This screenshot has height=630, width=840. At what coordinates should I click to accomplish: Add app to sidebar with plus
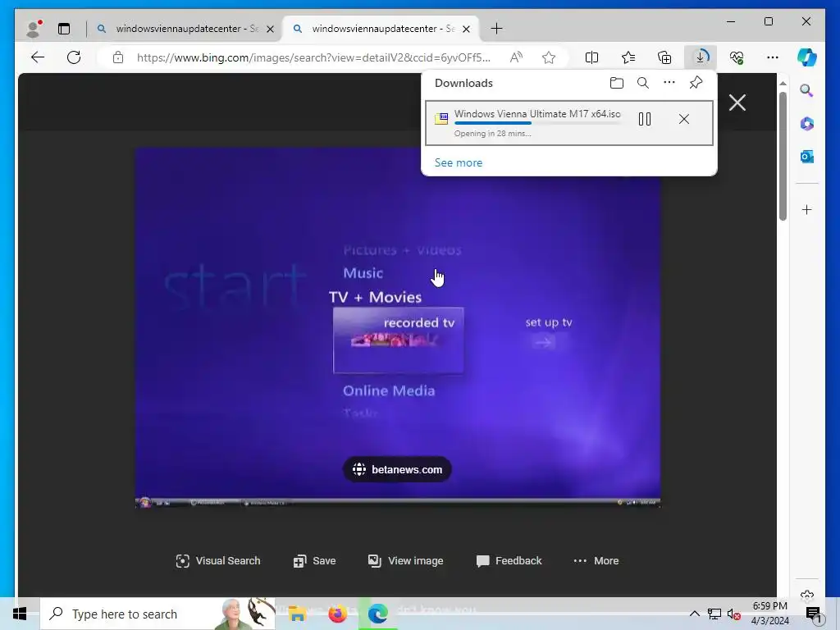pyautogui.click(x=807, y=210)
